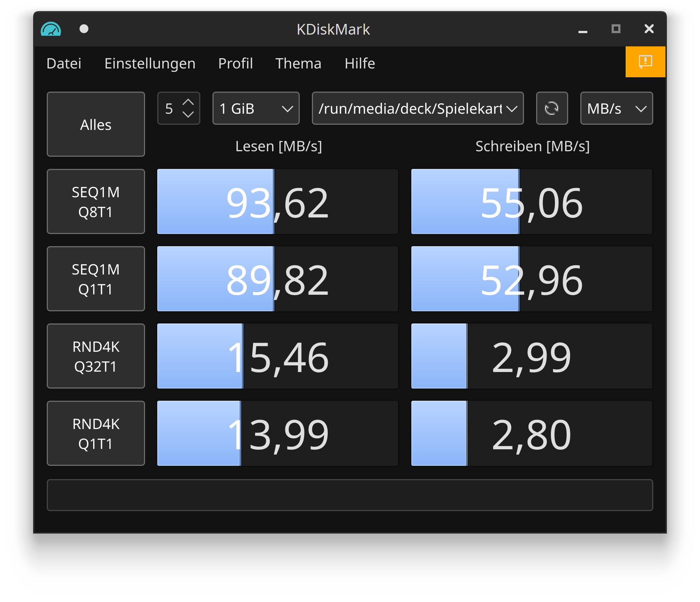700x602 pixels.
Task: Run the SEQ1M Q8T1 benchmark
Action: (x=96, y=202)
